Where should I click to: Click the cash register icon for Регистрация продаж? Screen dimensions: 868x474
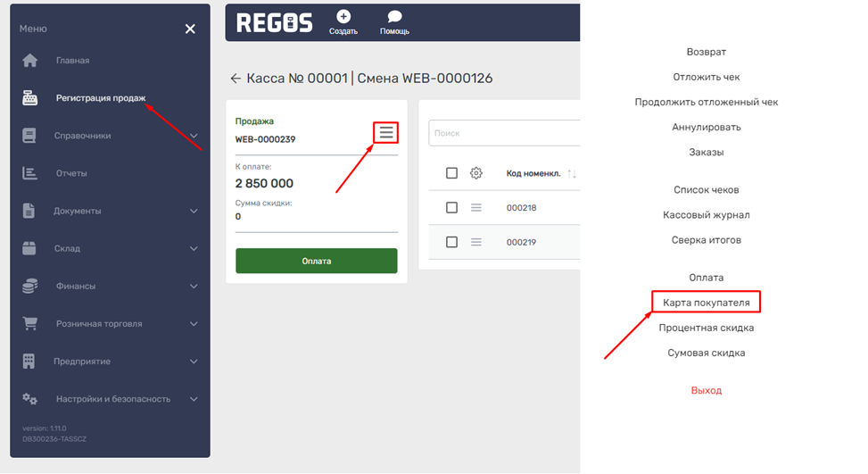tap(30, 98)
